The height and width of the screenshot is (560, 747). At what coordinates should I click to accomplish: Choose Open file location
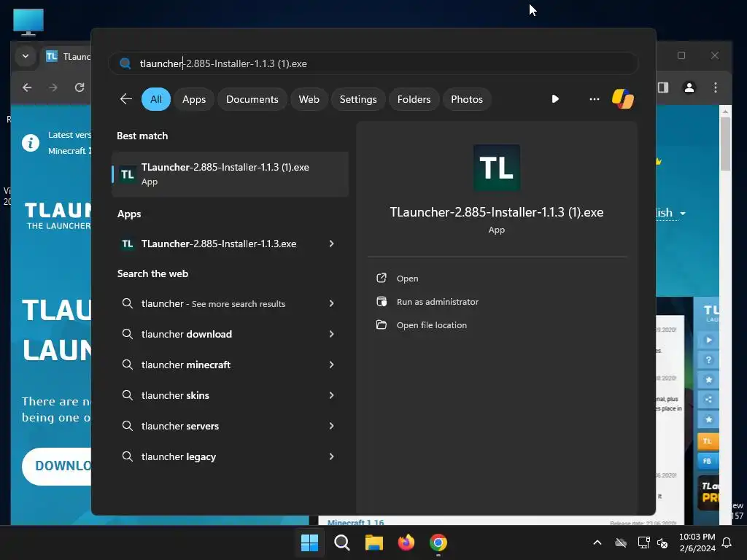pos(432,325)
